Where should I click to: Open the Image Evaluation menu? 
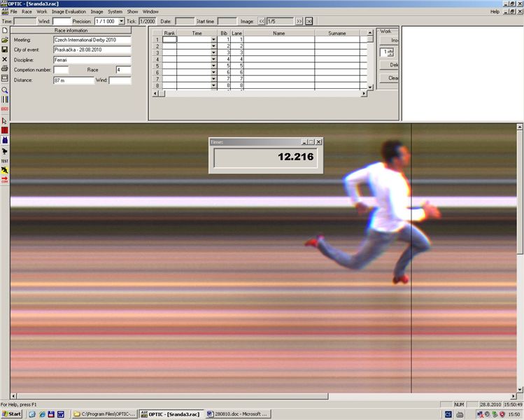(69, 11)
